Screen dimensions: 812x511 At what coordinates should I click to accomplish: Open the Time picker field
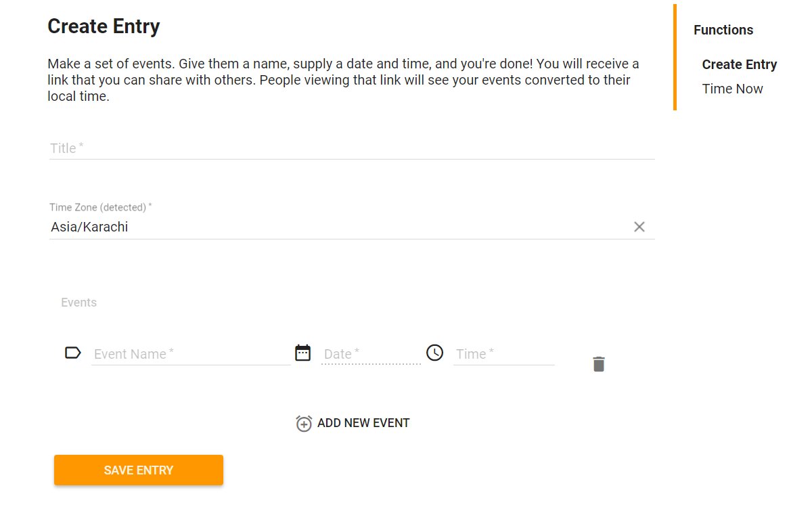[503, 354]
